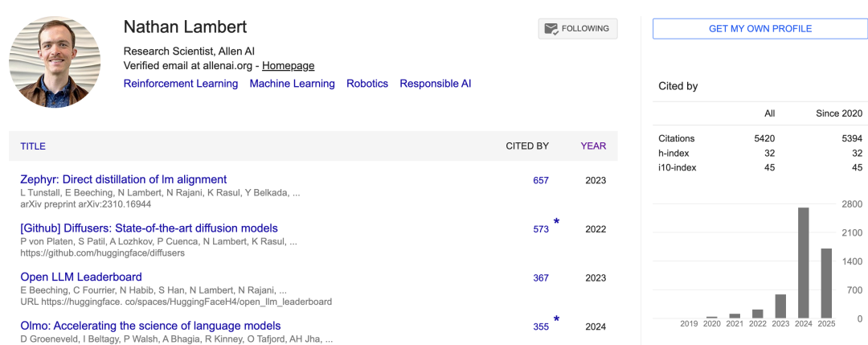
Task: Sort publications by YEAR column header
Action: click(593, 146)
